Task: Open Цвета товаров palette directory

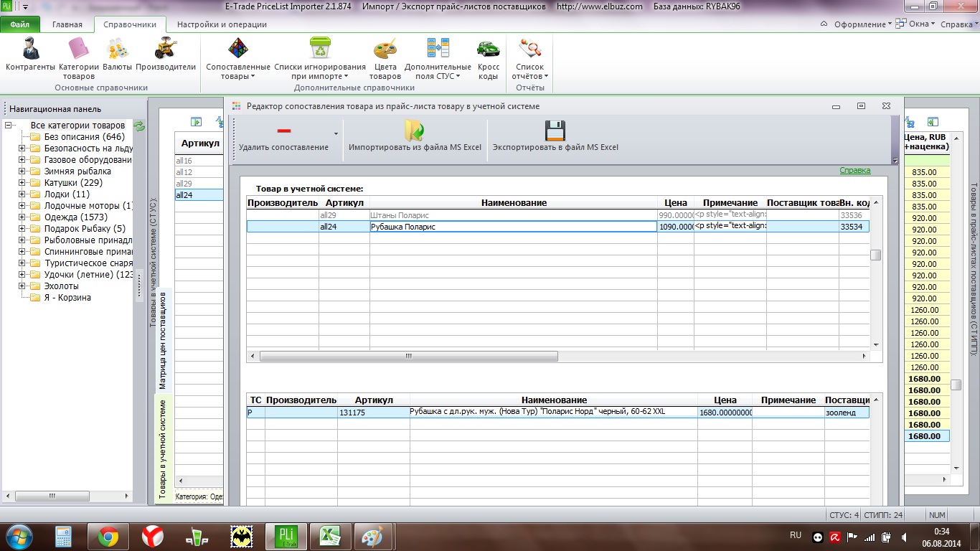Action: click(385, 59)
